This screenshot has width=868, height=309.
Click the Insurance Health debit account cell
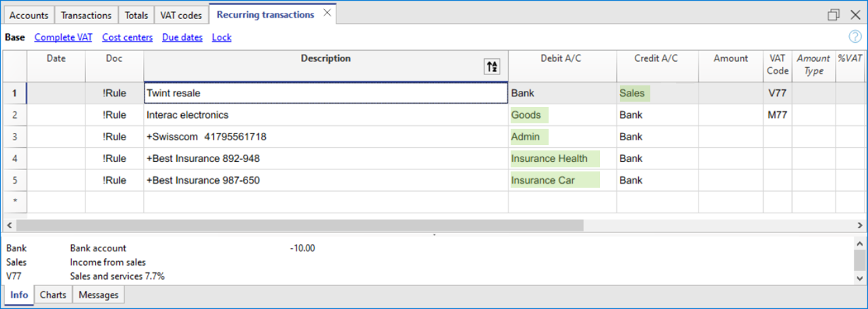tap(554, 159)
